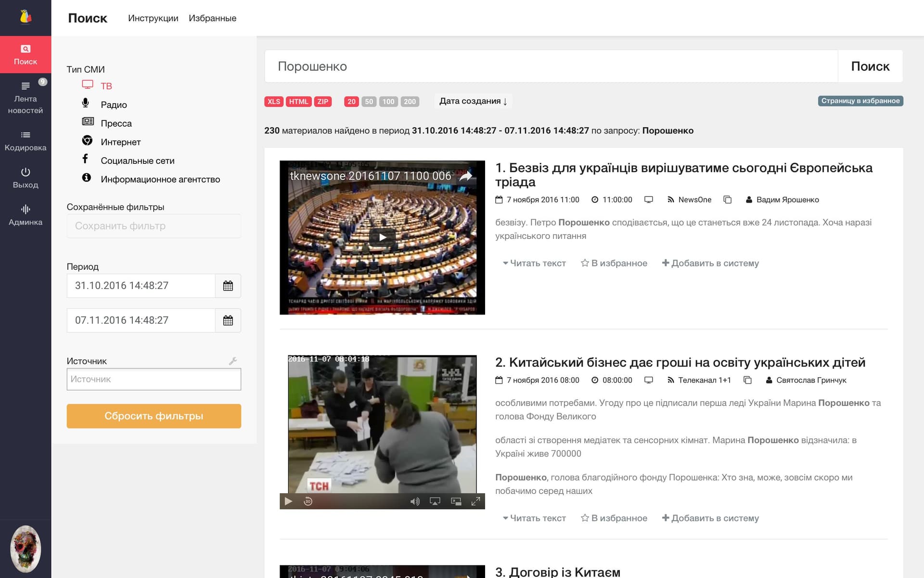This screenshot has height=578, width=924.
Task: Select Социальные сети media type filter
Action: tap(128, 160)
